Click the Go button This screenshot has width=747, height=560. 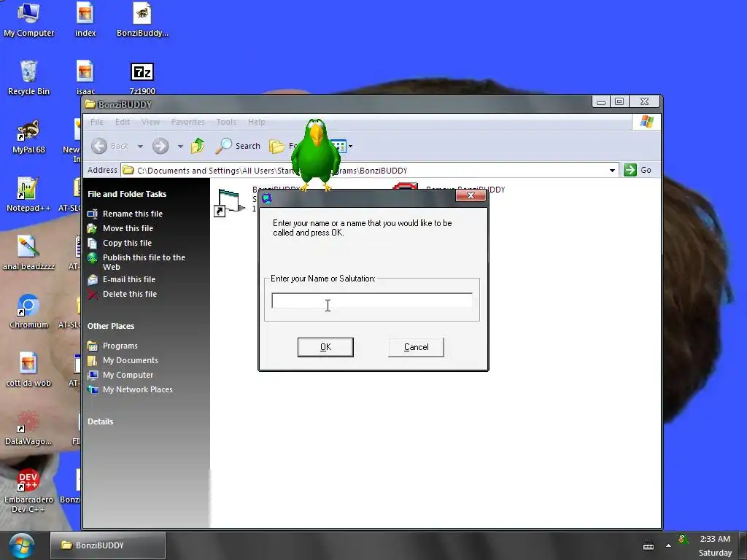coord(637,170)
